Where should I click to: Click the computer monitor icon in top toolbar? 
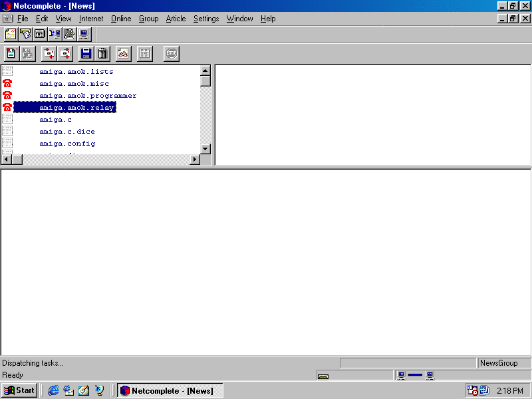(x=84, y=34)
